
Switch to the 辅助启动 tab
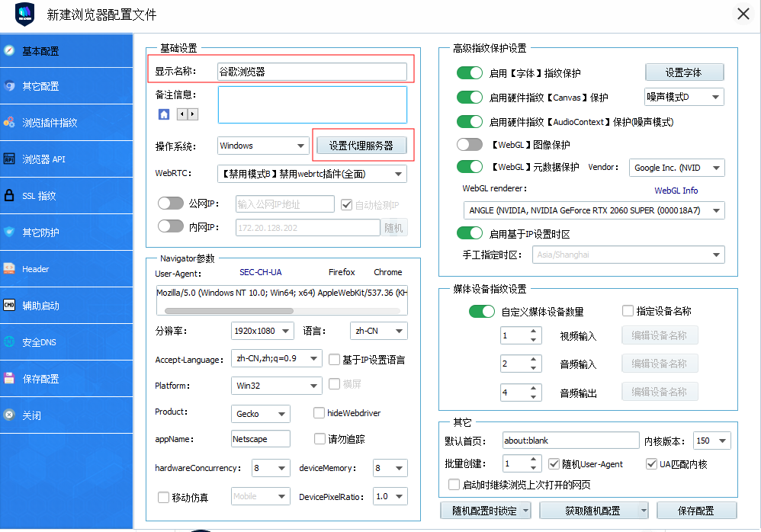(x=66, y=306)
